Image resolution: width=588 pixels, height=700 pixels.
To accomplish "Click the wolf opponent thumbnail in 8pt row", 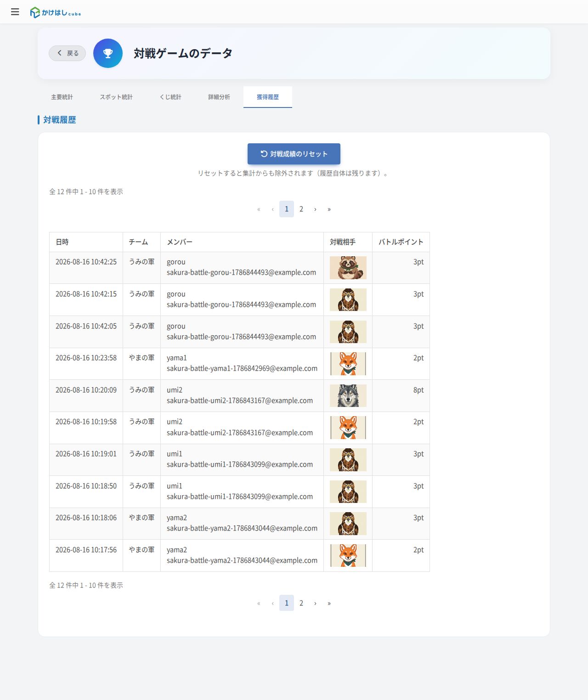I will [x=348, y=396].
